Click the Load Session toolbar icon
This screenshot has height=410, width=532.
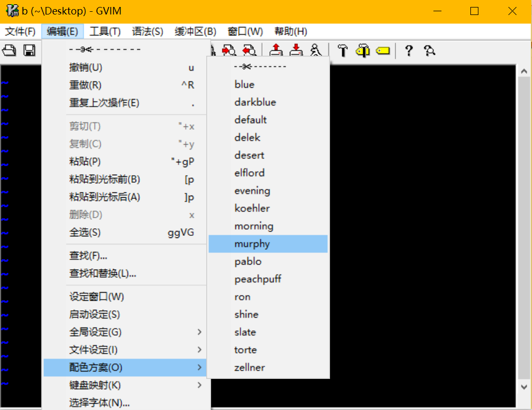click(275, 50)
